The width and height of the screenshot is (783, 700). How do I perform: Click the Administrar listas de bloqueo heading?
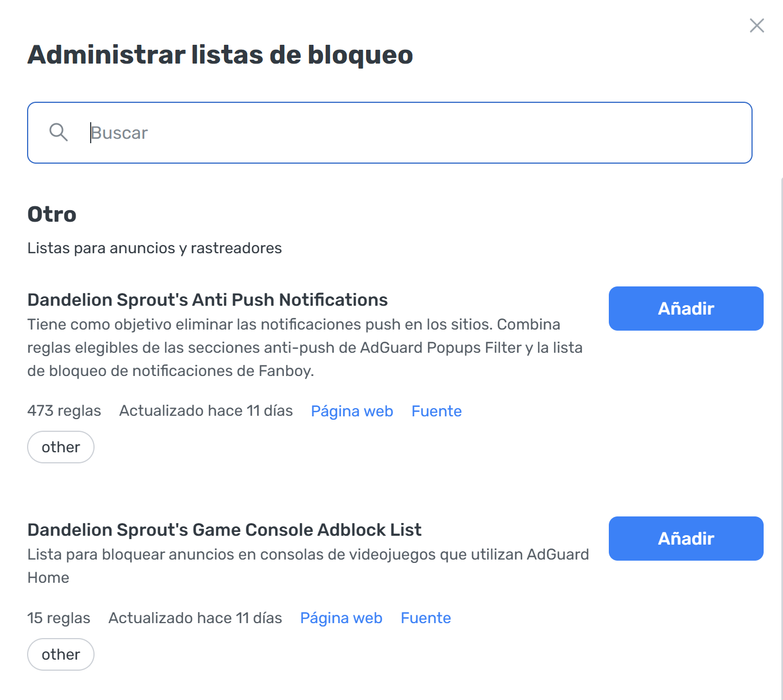pyautogui.click(x=220, y=55)
